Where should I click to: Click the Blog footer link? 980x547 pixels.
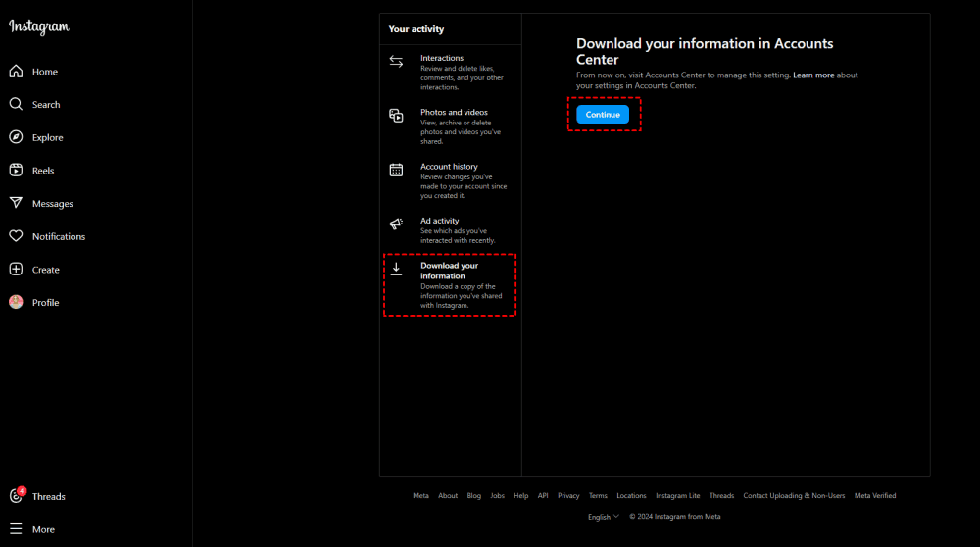point(473,496)
